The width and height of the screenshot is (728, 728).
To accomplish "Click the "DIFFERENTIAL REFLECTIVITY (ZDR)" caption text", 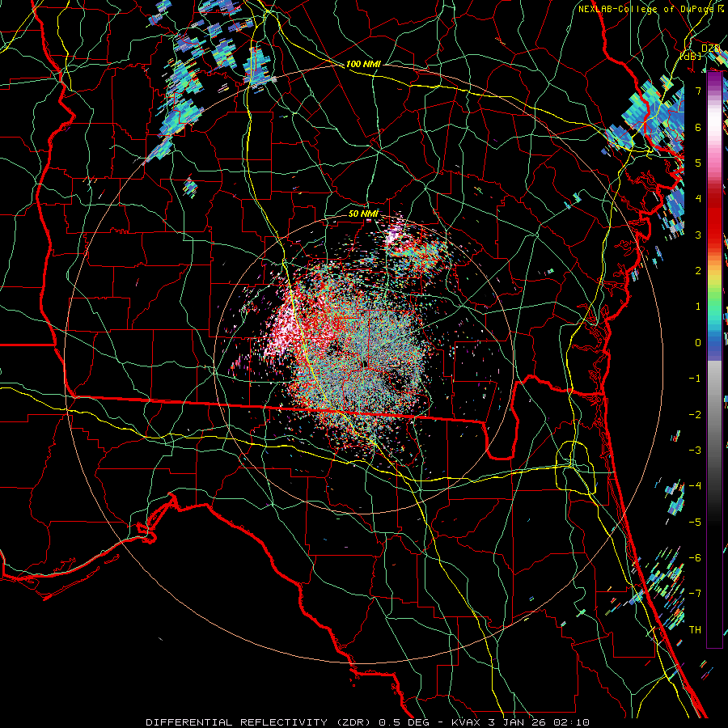I will 260,722.
